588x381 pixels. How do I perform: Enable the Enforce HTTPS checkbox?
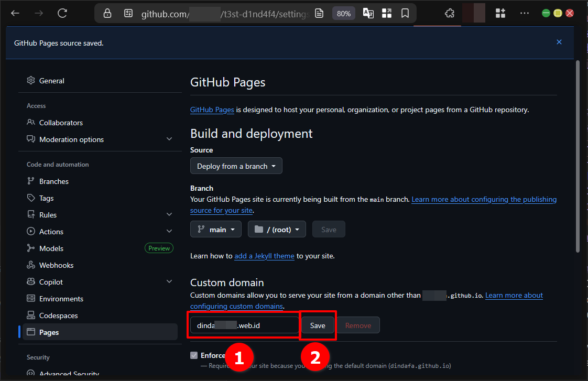pyautogui.click(x=194, y=355)
